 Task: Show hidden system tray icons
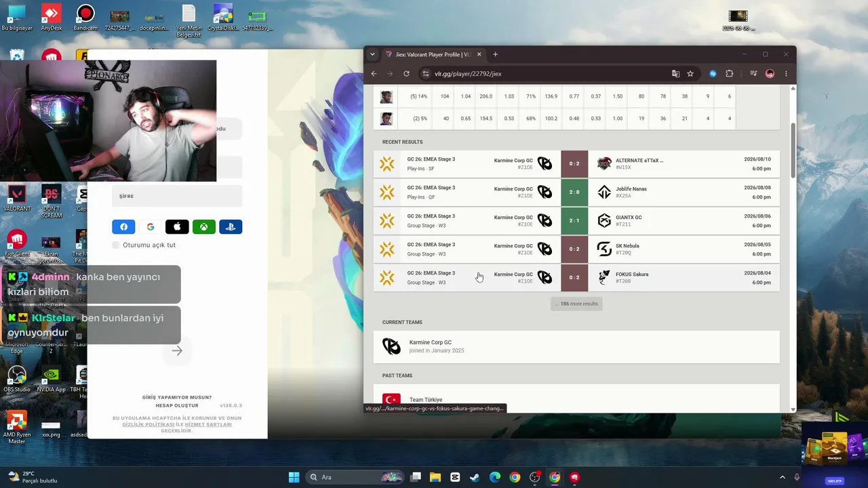782,477
